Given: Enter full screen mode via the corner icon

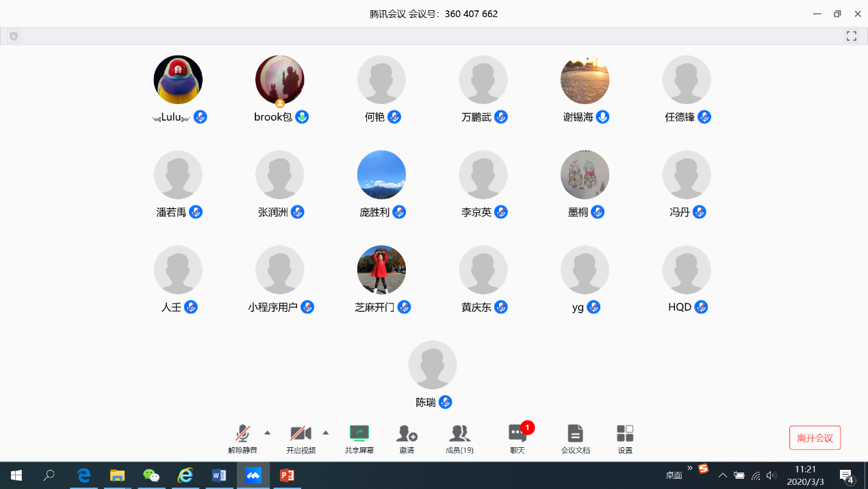Looking at the screenshot, I should point(852,36).
